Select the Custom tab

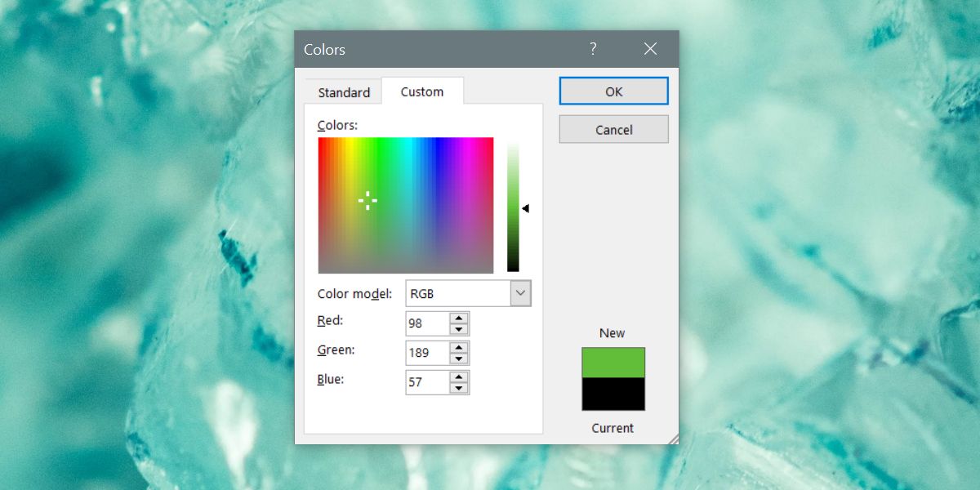tap(422, 91)
